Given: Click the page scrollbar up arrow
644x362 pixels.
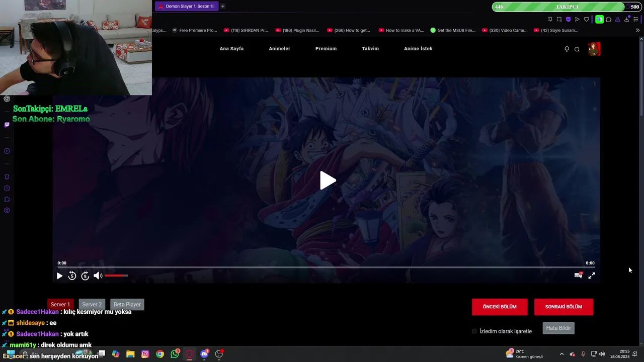Looking at the screenshot, I should (641, 39).
